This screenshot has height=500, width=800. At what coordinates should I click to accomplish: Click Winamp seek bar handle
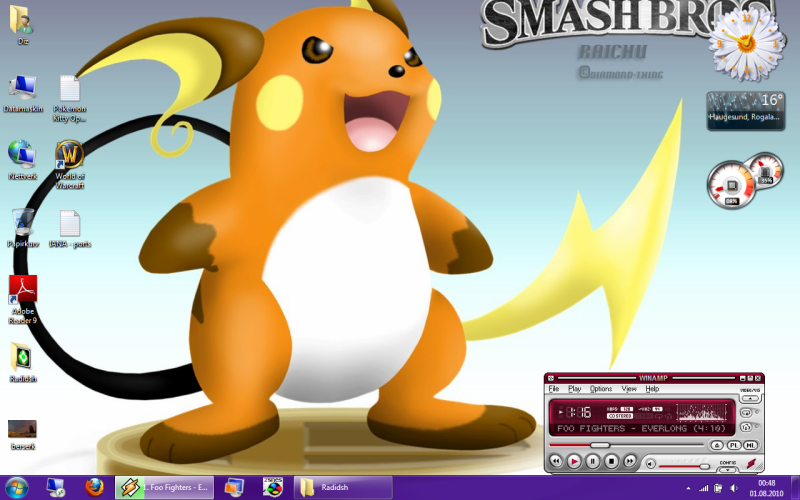click(x=600, y=445)
